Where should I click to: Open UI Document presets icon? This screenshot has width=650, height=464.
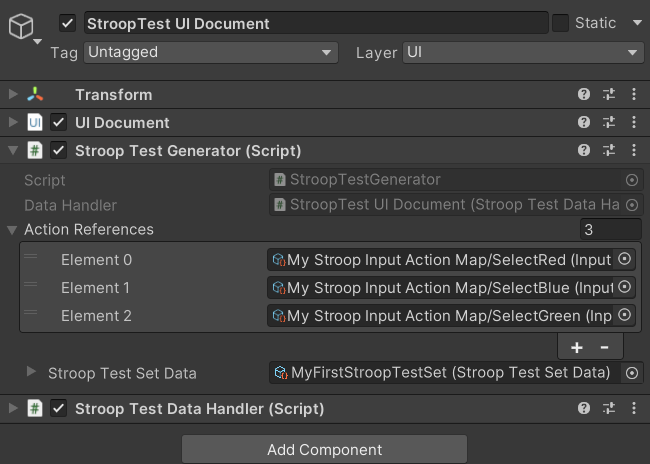[609, 122]
